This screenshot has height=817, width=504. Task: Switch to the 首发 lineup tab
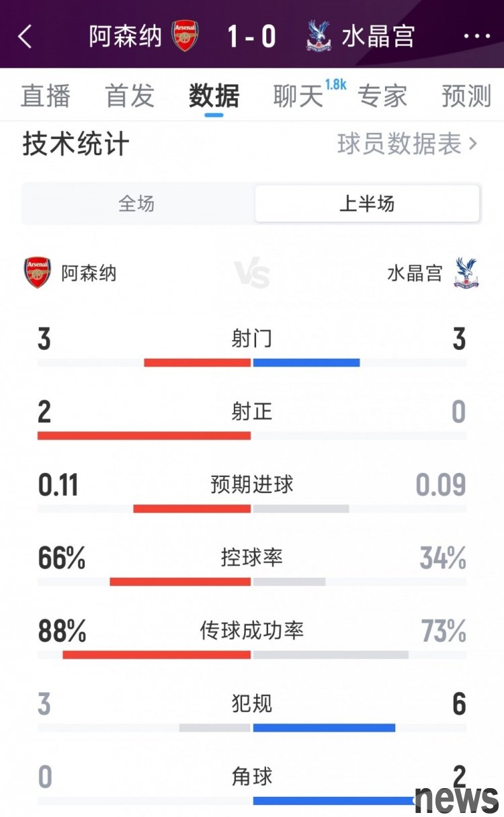tap(130, 96)
